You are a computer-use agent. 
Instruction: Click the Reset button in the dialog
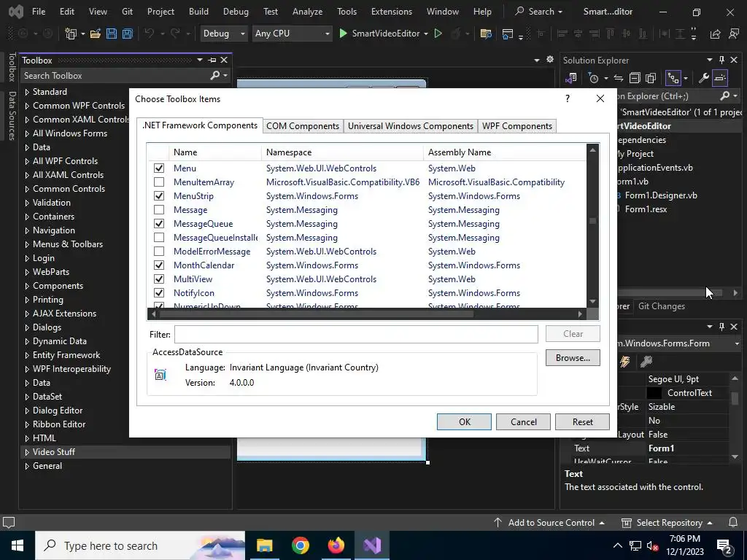coord(582,422)
